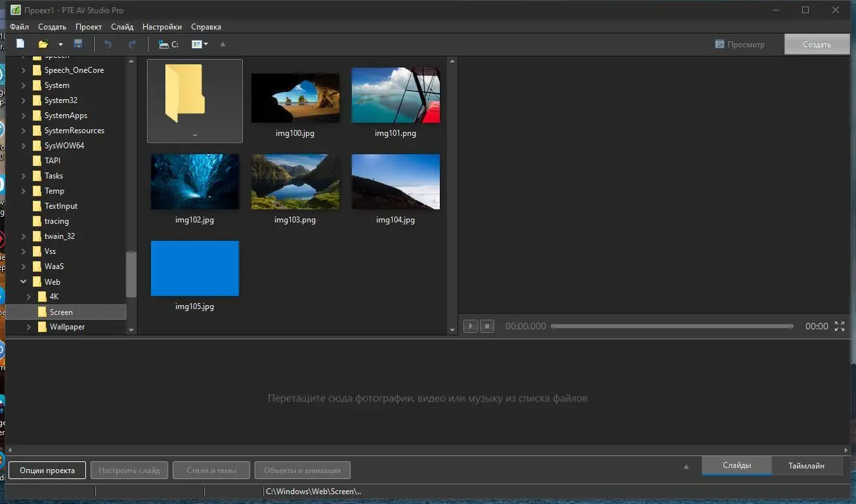
Task: Click the C: drive selector icon
Action: coord(168,44)
